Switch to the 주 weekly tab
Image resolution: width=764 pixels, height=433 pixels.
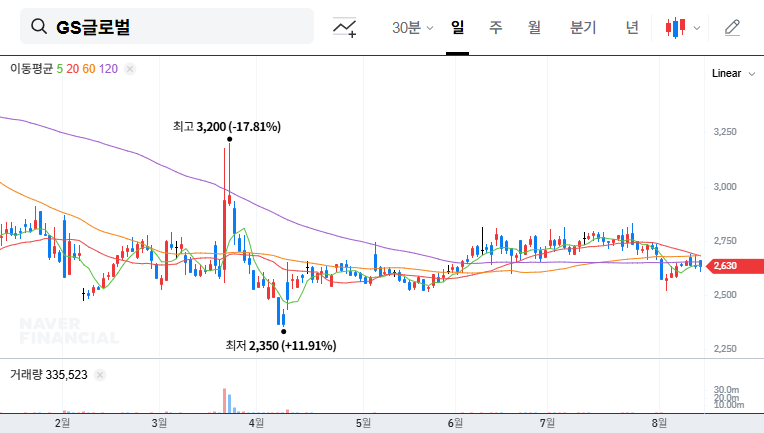(x=496, y=27)
